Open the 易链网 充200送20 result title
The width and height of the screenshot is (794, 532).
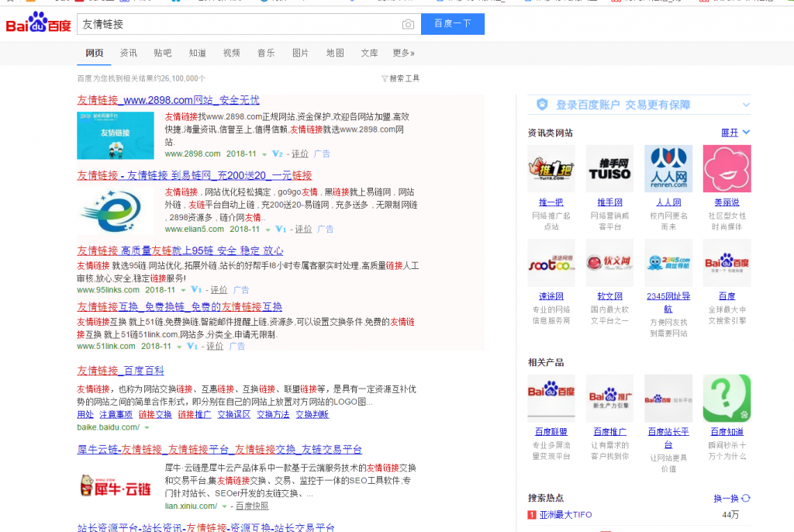(x=195, y=175)
